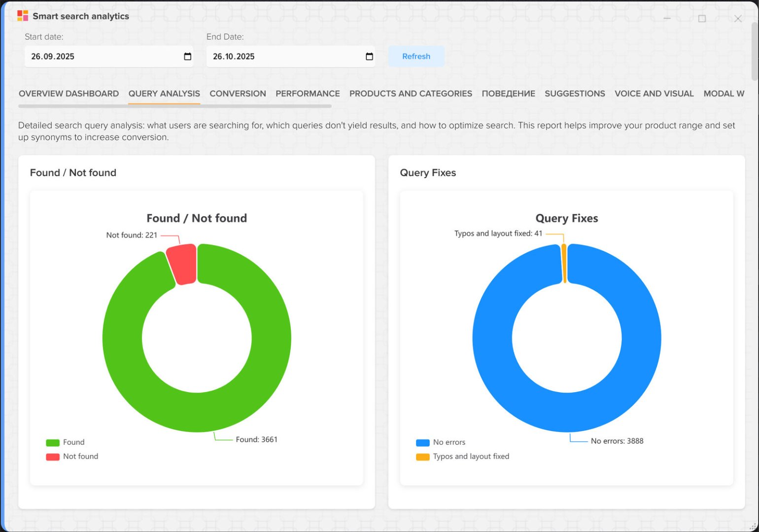The height and width of the screenshot is (532, 759).
Task: Go to the Performance tab
Action: coord(308,94)
